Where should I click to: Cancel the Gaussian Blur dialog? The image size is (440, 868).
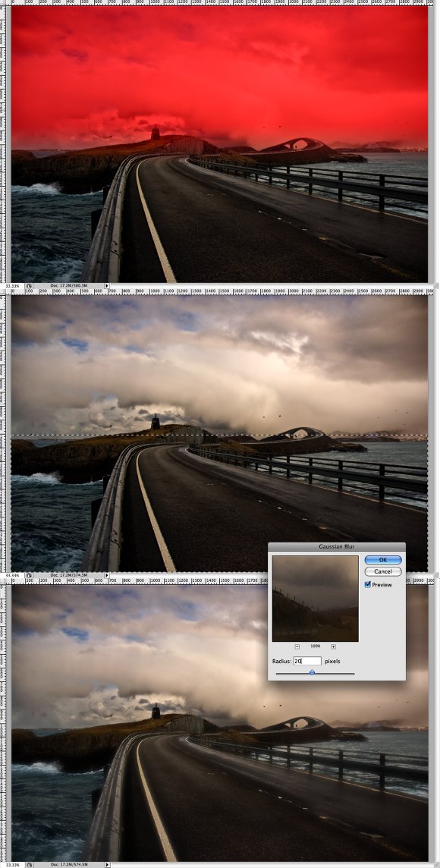click(383, 571)
